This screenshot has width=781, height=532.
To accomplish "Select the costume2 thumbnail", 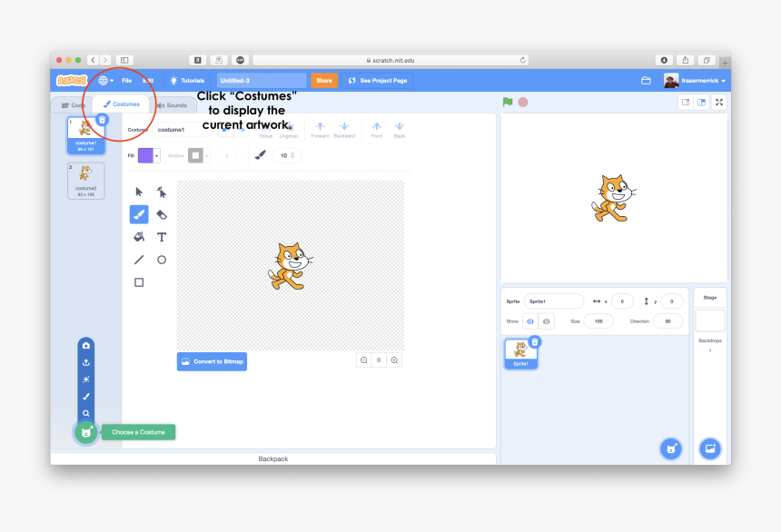I will 85,181.
